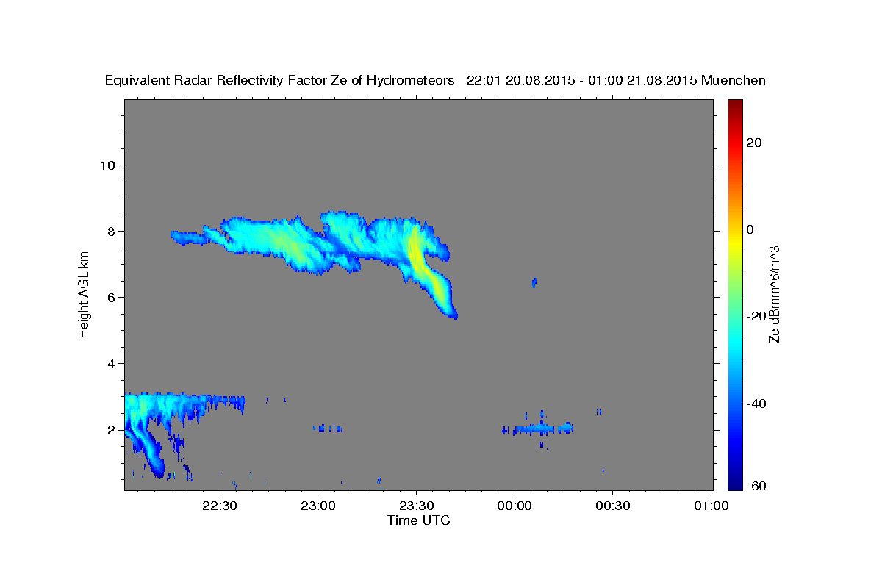Viewport: 882px width, 588px height.
Task: Click the 01:00 time tick label
Action: point(711,506)
